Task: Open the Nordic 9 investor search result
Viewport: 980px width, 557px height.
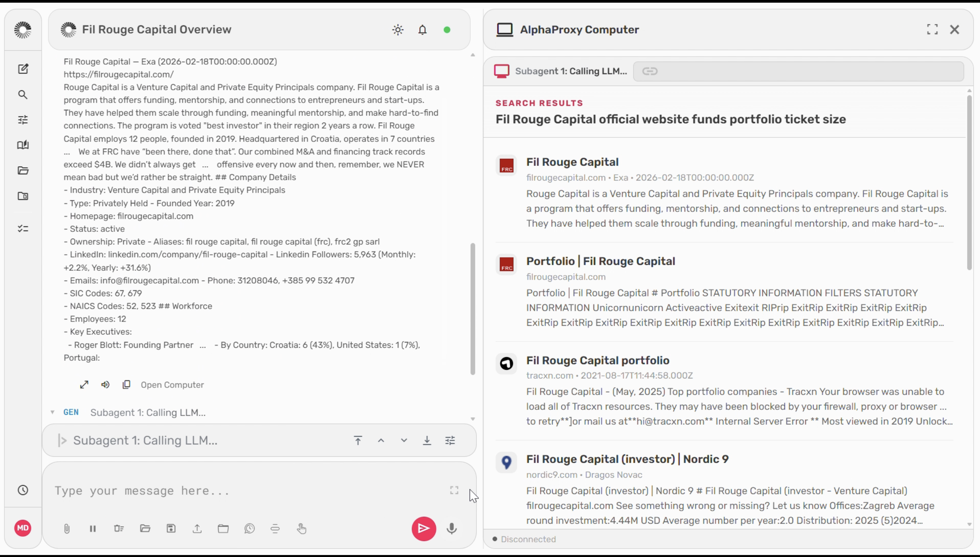Action: 628,459
